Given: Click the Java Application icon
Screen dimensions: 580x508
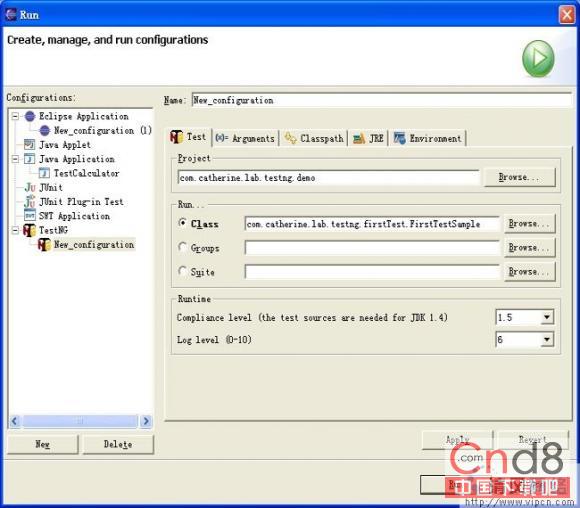Looking at the screenshot, I should [x=30, y=159].
